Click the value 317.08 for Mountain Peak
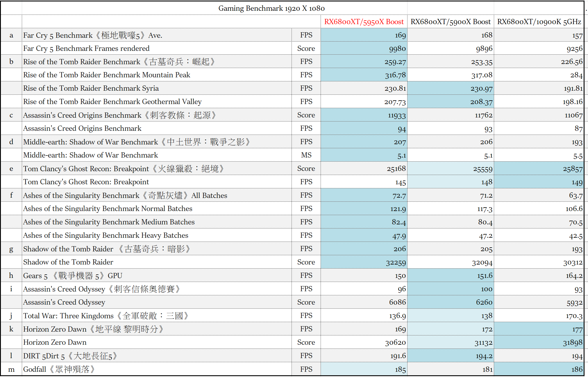588x377 pixels. click(x=482, y=75)
